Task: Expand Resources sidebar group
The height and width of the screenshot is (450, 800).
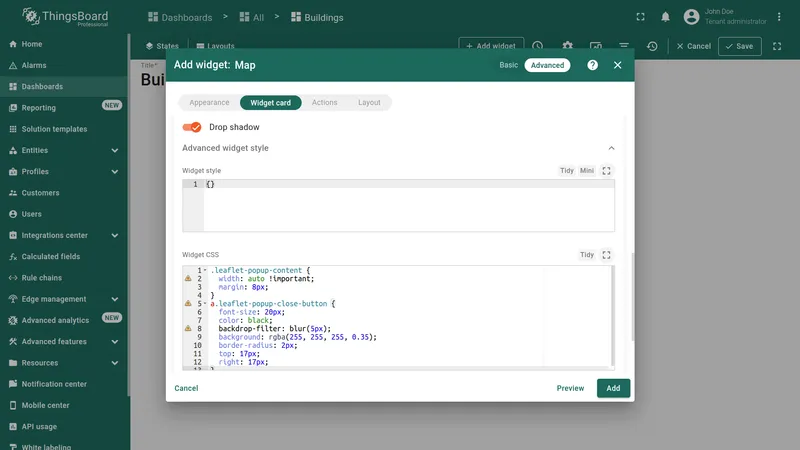Action: (x=115, y=363)
